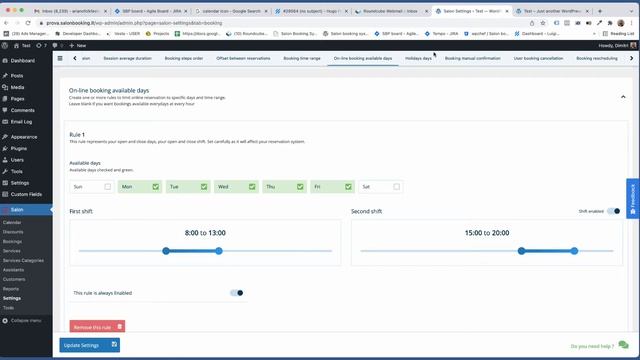Click the trash icon on Remove this rule
Image resolution: width=640 pixels, height=360 pixels.
click(120, 327)
